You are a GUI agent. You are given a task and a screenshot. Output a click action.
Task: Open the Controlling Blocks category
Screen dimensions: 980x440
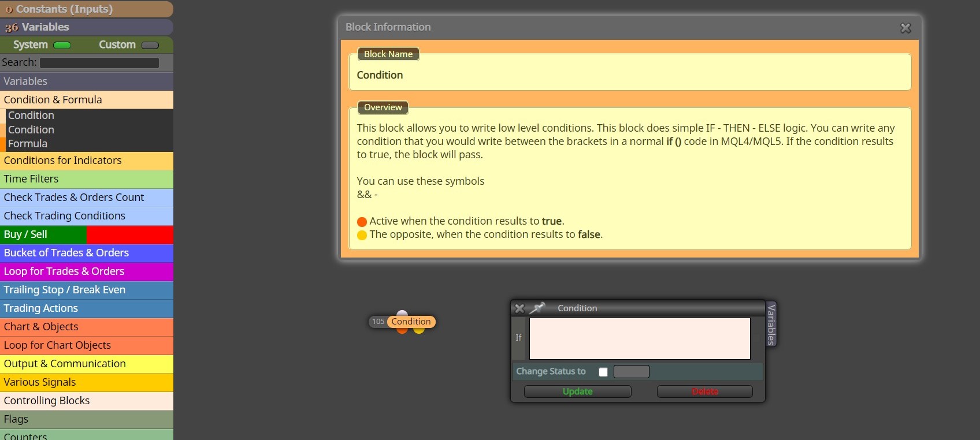point(87,401)
